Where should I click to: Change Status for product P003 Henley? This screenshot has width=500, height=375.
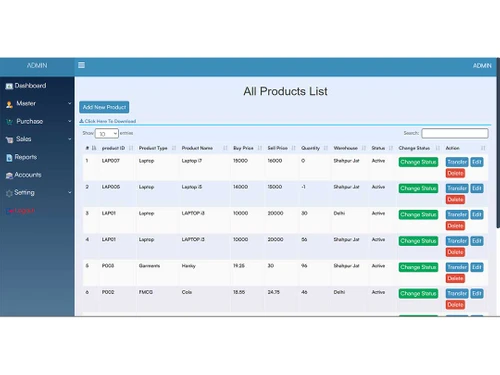(x=418, y=267)
